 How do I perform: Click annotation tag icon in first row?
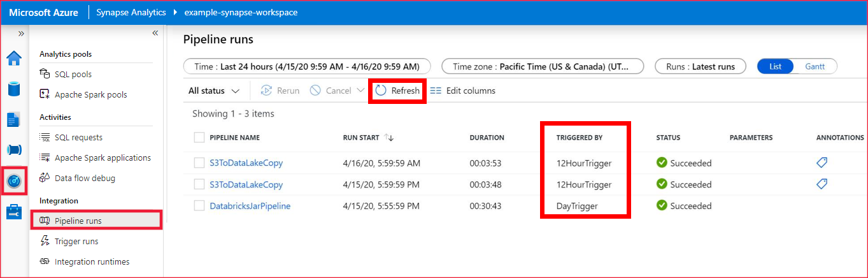click(x=822, y=163)
